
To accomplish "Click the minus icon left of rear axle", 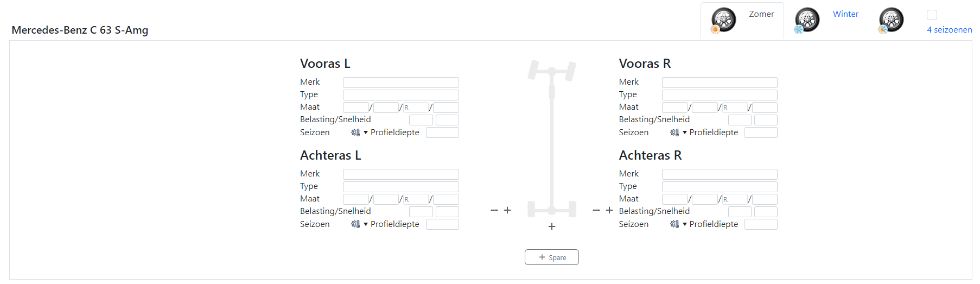I will [x=494, y=210].
